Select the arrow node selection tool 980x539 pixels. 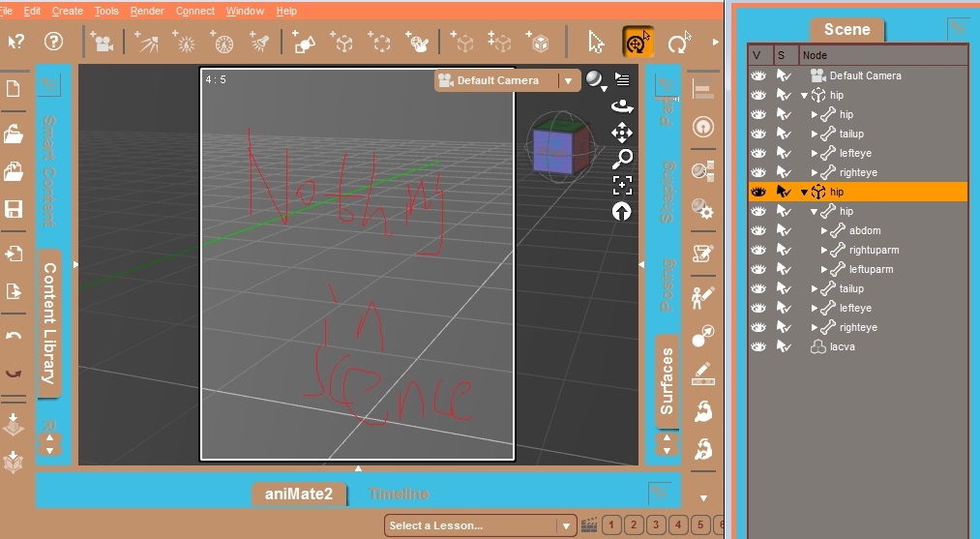[597, 43]
